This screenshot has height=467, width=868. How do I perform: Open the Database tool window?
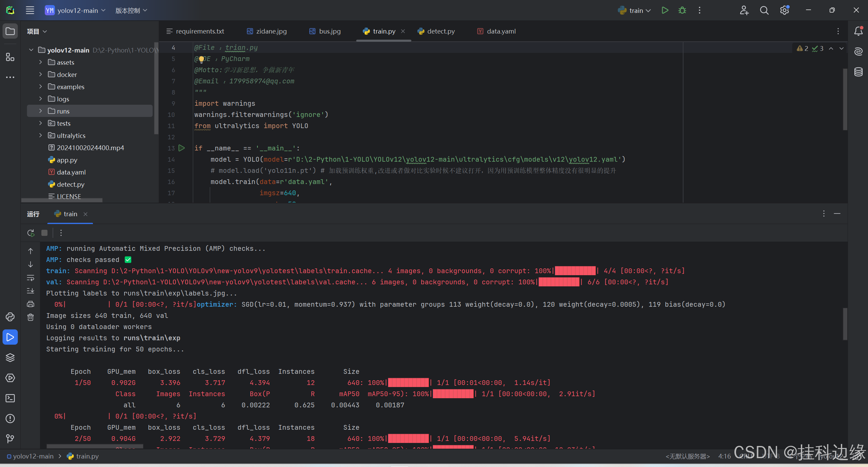point(858,72)
